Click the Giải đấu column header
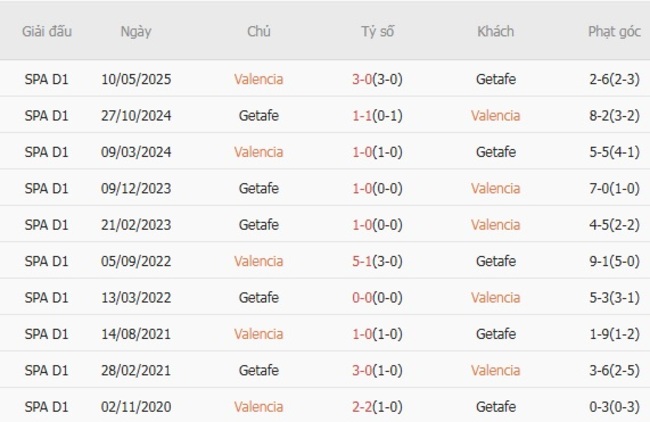 click(x=47, y=32)
